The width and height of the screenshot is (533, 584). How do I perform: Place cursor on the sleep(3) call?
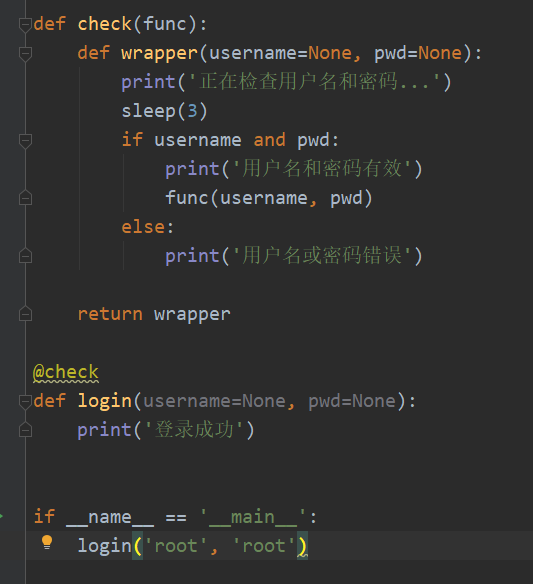tap(164, 111)
